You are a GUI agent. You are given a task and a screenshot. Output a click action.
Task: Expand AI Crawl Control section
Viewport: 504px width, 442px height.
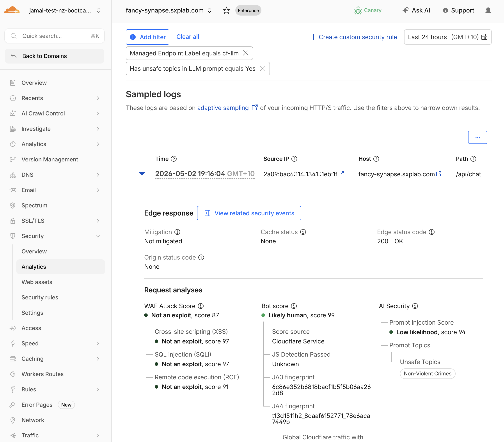[98, 113]
